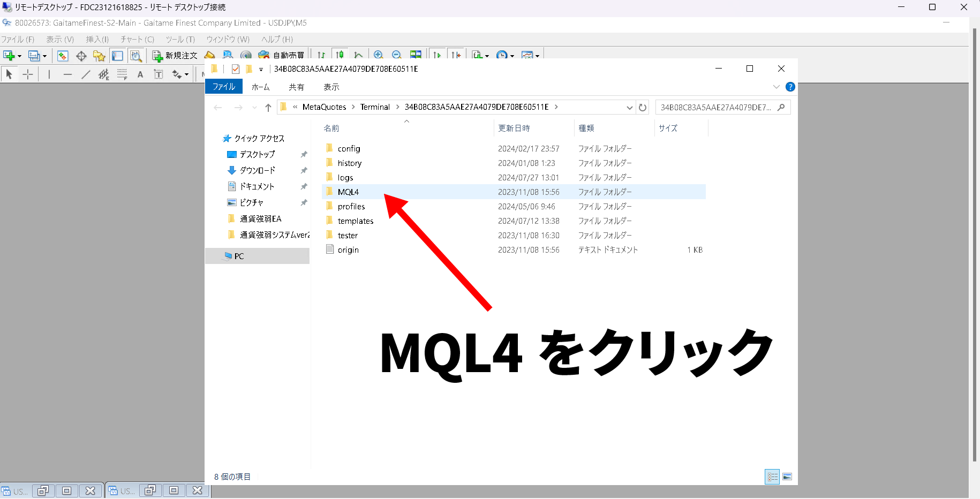Expand the address bar history dropdown
Image resolution: width=980 pixels, height=499 pixels.
point(629,108)
